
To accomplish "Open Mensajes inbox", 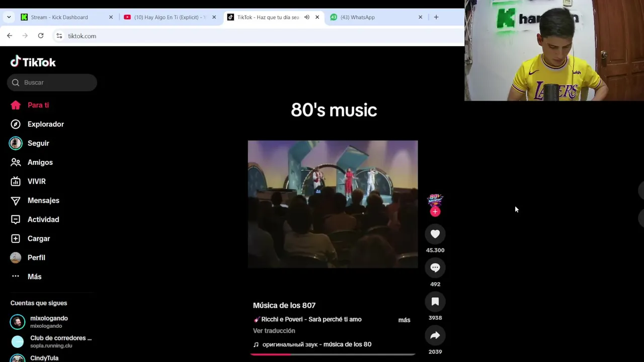I will pos(35,201).
